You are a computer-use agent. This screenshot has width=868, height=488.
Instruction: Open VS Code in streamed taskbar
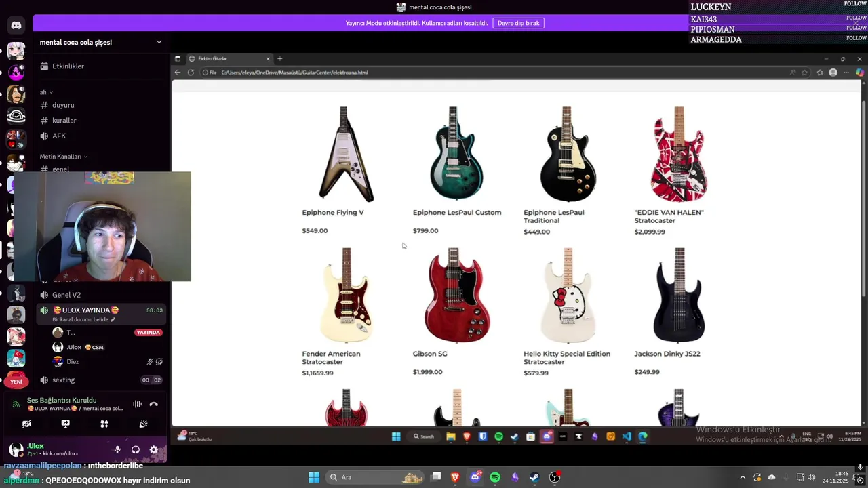coord(627,436)
